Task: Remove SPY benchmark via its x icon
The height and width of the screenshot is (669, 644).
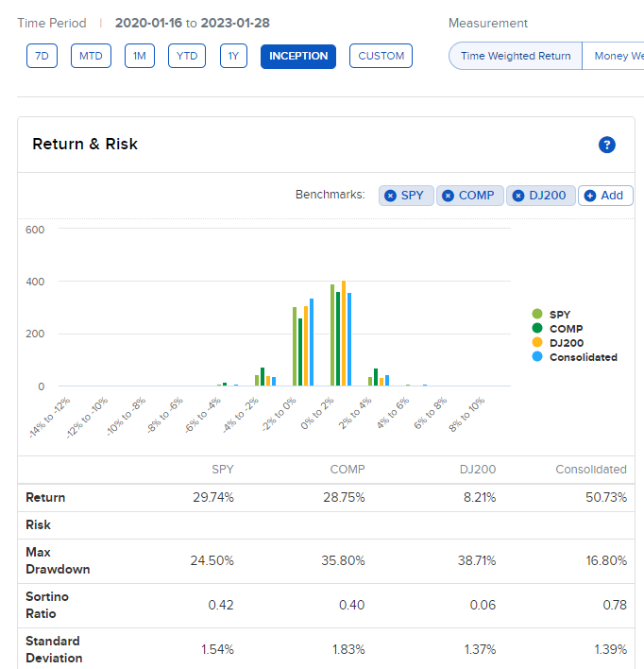Action: [390, 196]
